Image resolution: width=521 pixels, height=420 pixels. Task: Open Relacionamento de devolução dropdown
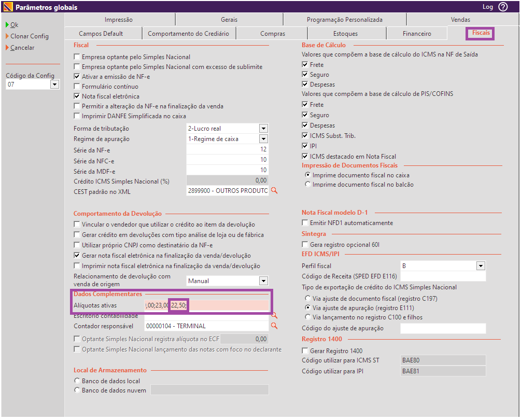click(x=263, y=281)
